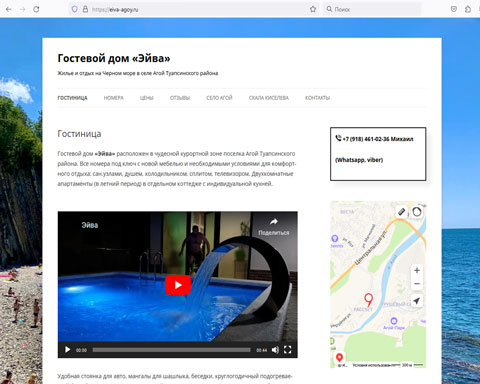The image size is (480, 384).
Task: Go to the ЦЕНЫ menu item
Action: click(147, 98)
